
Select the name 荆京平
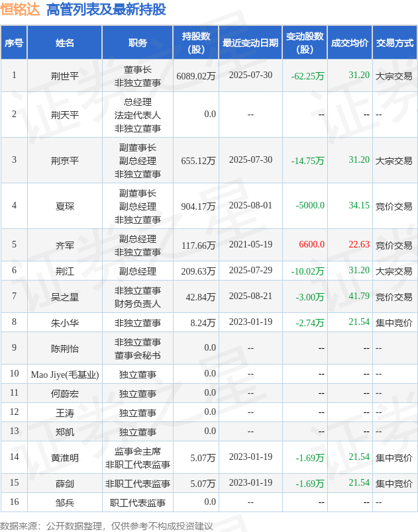[64, 161]
